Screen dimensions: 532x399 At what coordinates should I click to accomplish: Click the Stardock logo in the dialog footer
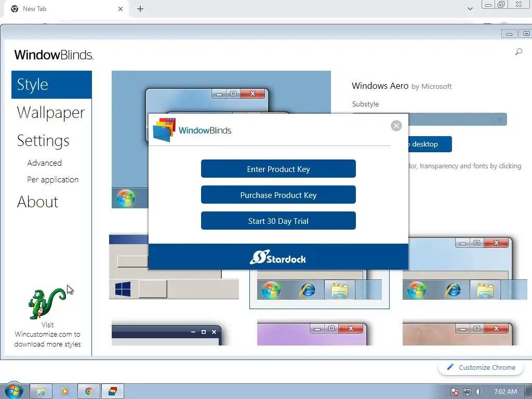click(x=278, y=257)
